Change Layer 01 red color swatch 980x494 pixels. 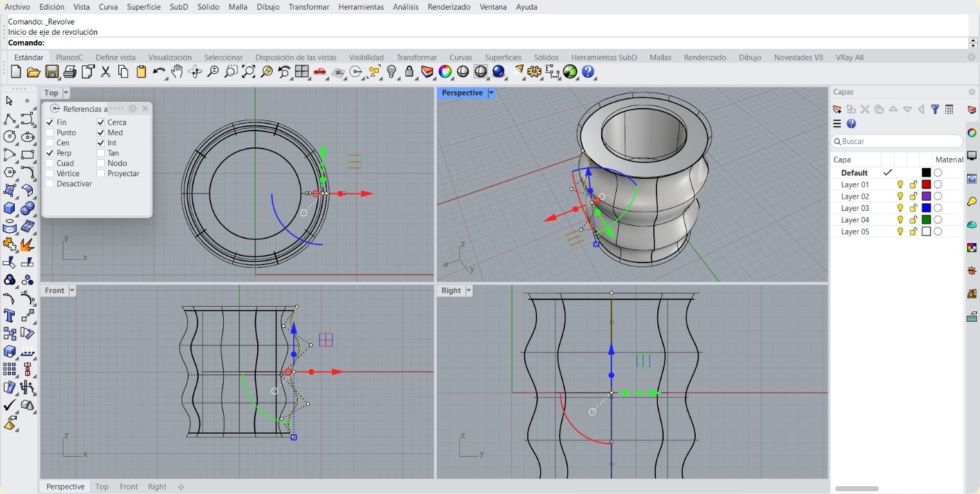pos(926,185)
